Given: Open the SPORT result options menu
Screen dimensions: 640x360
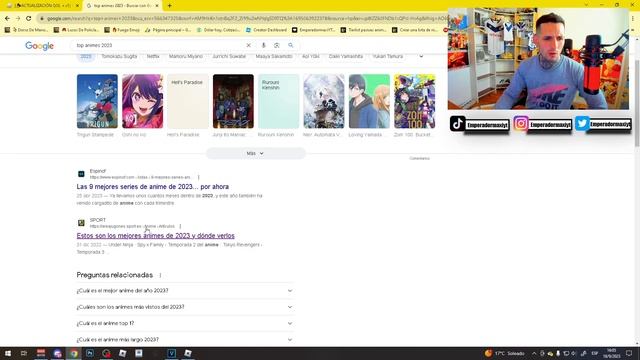Looking at the screenshot, I should pyautogui.click(x=180, y=226).
